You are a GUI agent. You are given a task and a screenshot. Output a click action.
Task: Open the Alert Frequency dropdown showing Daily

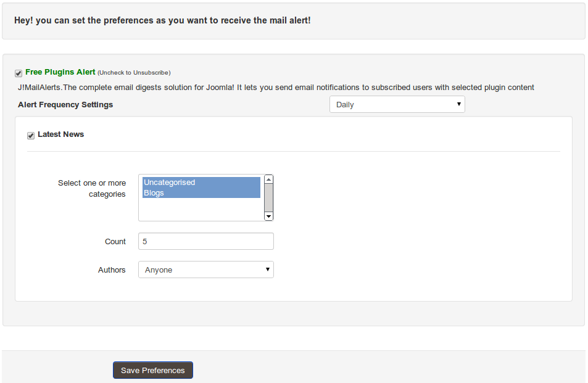397,104
